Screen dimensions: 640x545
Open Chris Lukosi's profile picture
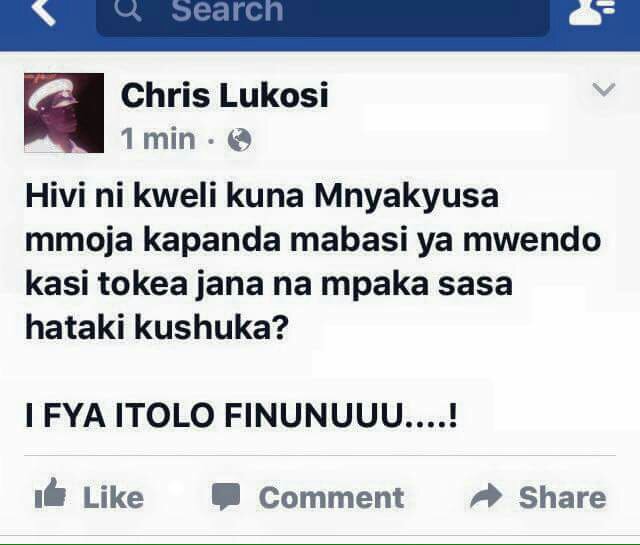pos(64,113)
